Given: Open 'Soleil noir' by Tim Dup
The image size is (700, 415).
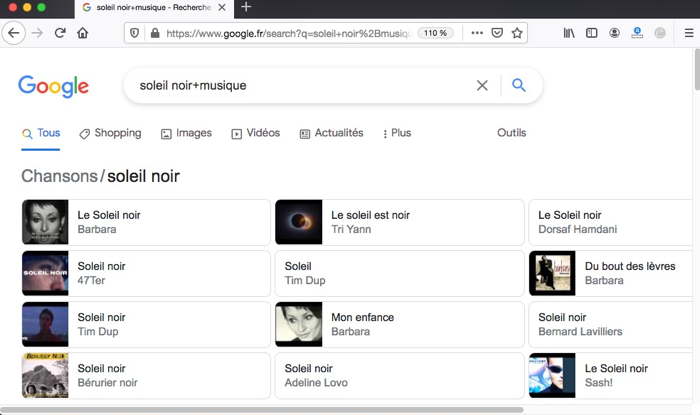Looking at the screenshot, I should (x=146, y=324).
